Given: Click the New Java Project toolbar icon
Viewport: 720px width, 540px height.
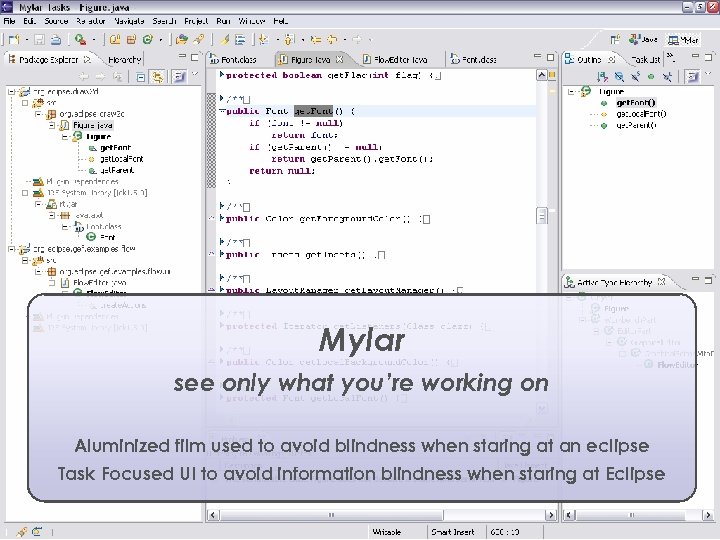Looking at the screenshot, I should pyautogui.click(x=115, y=40).
